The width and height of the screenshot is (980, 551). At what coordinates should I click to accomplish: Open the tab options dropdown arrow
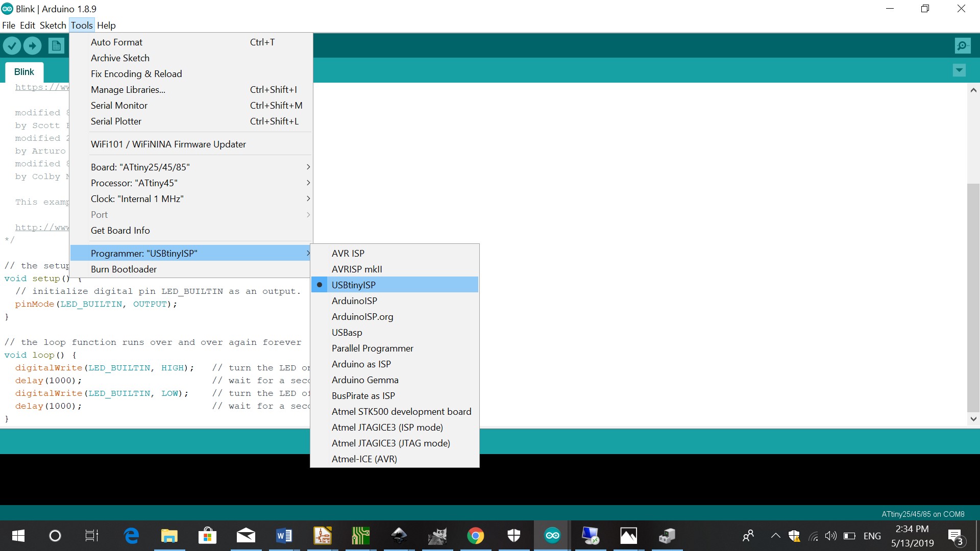click(x=959, y=70)
